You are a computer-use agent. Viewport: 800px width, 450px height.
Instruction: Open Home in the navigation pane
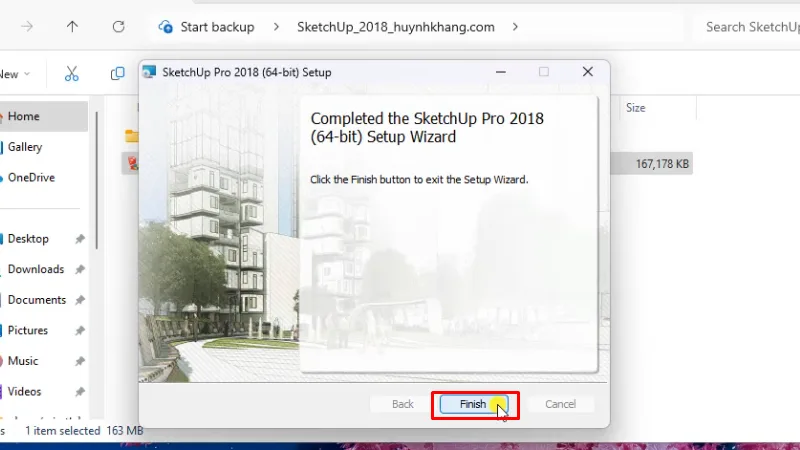click(x=44, y=116)
